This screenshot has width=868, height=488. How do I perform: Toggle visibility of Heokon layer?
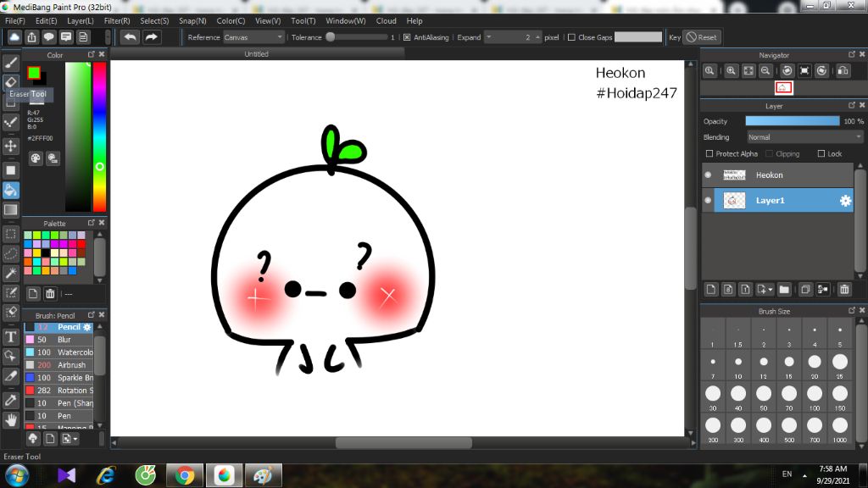tap(708, 175)
